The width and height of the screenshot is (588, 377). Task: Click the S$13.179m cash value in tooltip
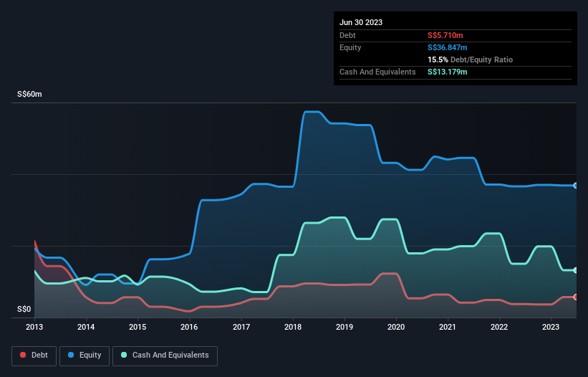449,72
